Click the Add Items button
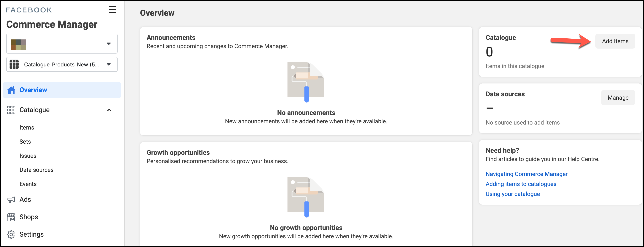 click(615, 41)
